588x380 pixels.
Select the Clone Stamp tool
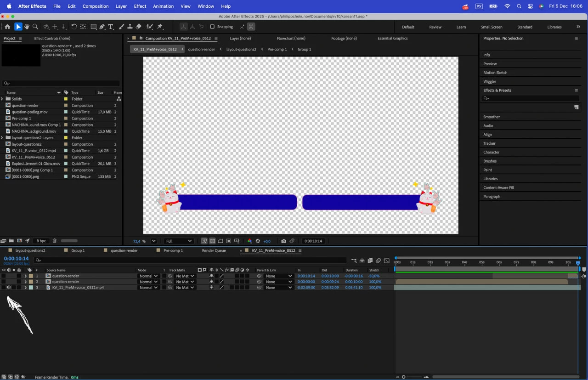point(130,27)
